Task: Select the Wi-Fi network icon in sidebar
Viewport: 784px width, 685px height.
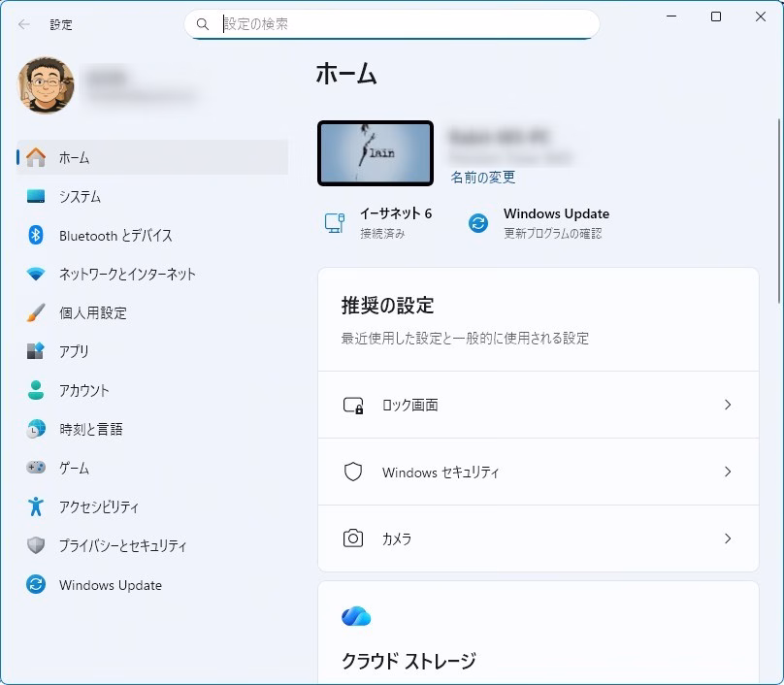Action: point(36,274)
